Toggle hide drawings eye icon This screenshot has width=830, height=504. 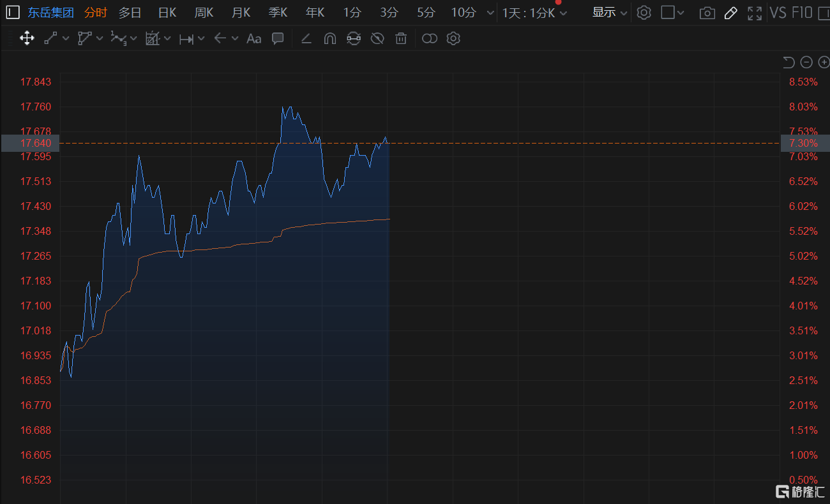[377, 38]
